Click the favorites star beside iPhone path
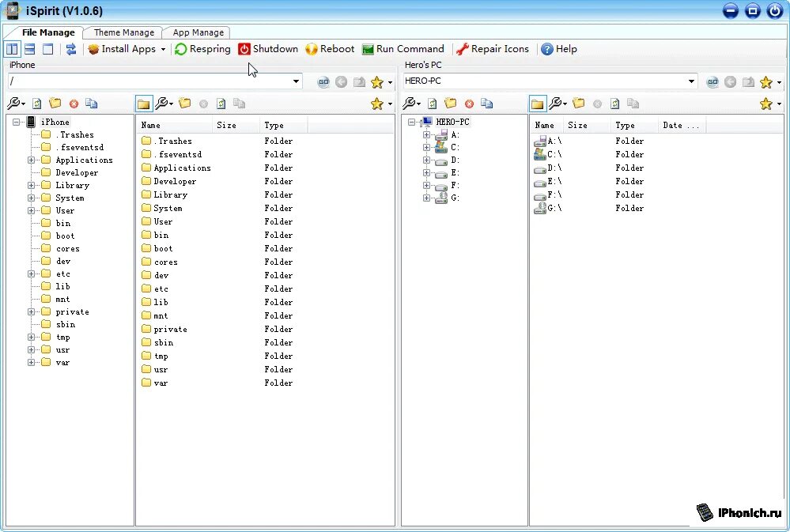The width and height of the screenshot is (790, 532). point(377,82)
